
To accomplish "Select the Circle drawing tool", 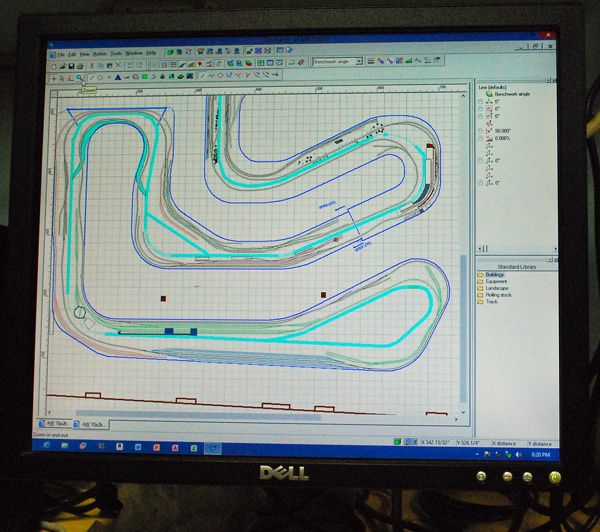I will (100, 77).
